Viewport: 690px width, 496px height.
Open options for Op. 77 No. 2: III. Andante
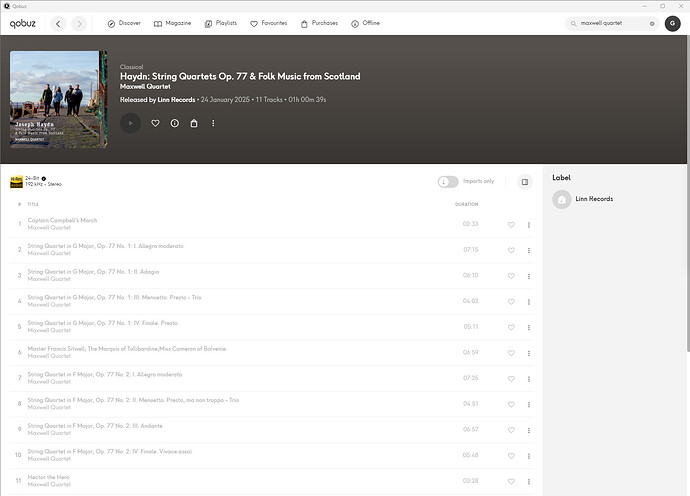pyautogui.click(x=529, y=430)
